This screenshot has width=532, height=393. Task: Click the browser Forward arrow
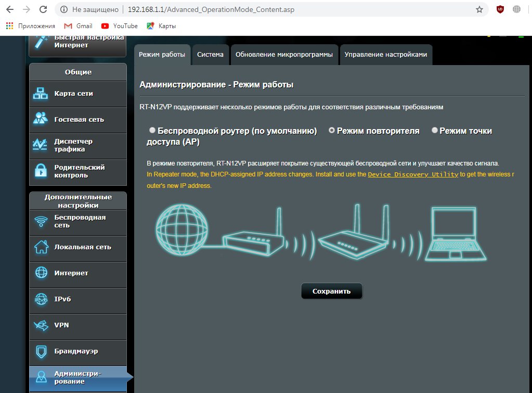click(26, 9)
